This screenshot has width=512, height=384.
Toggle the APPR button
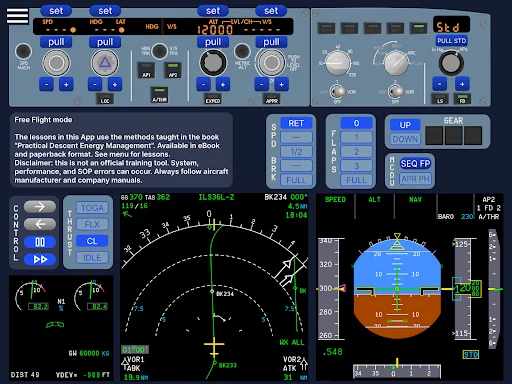272,99
